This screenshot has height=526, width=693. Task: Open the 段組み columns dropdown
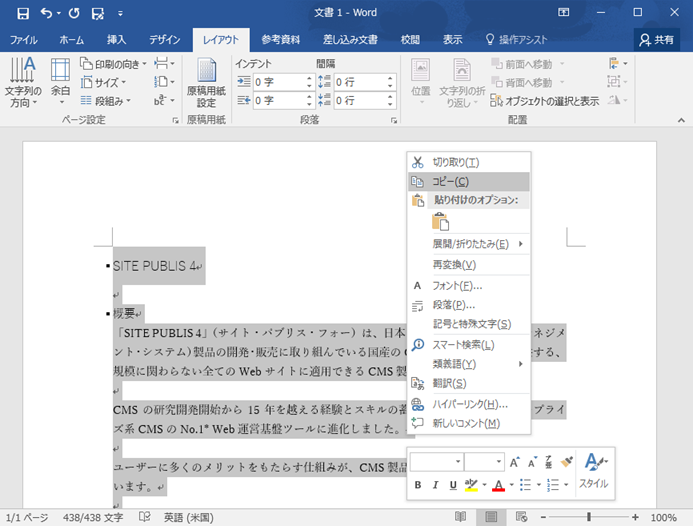[106, 101]
